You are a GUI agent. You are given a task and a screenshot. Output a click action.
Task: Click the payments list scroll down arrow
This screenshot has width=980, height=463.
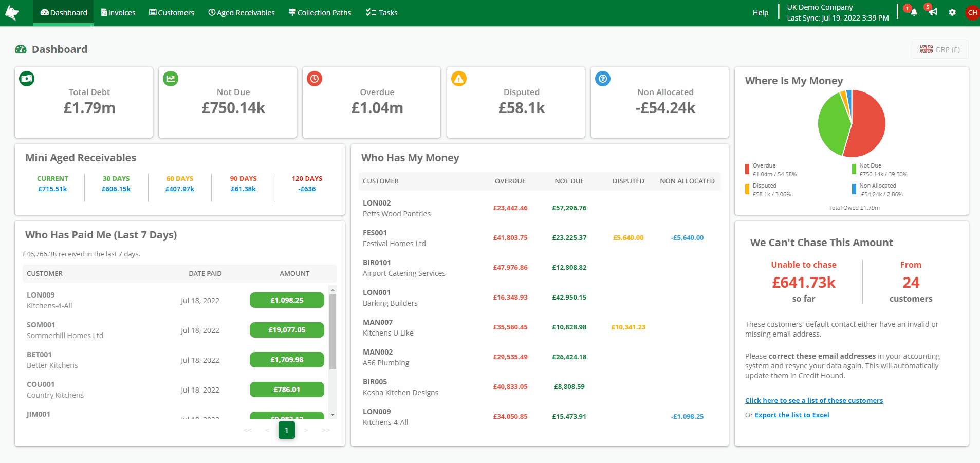[x=333, y=415]
